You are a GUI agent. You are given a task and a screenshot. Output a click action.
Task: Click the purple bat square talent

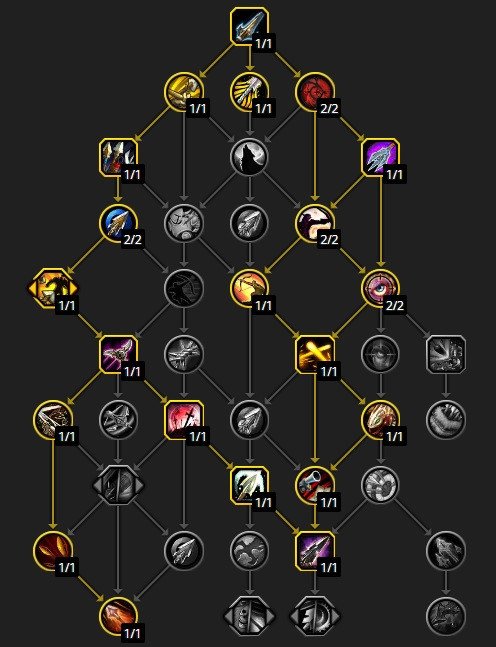[118, 354]
